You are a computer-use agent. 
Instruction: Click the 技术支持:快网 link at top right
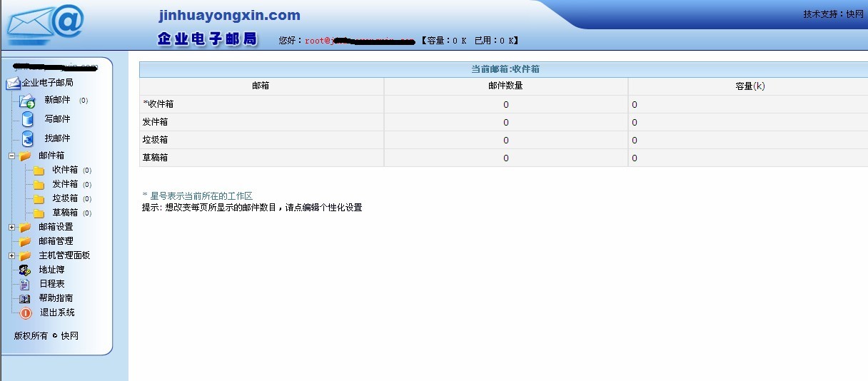click(x=833, y=14)
